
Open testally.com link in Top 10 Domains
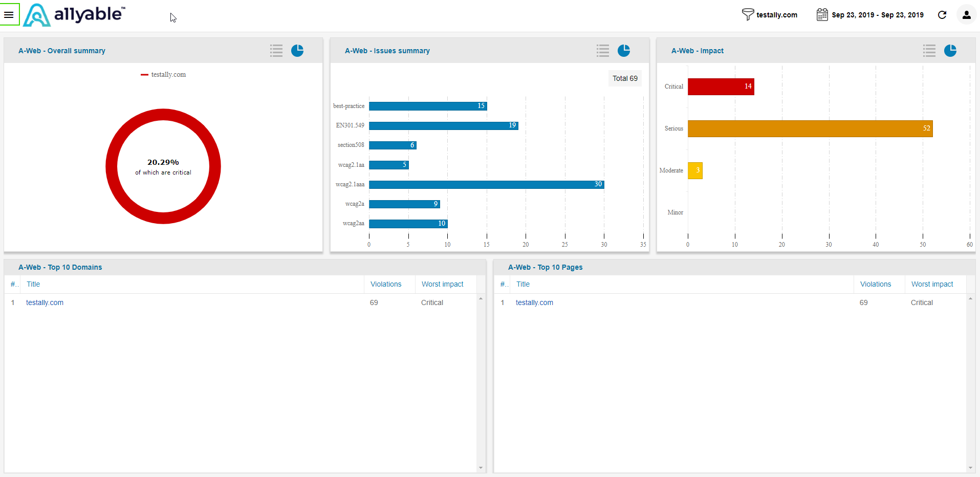tap(45, 302)
